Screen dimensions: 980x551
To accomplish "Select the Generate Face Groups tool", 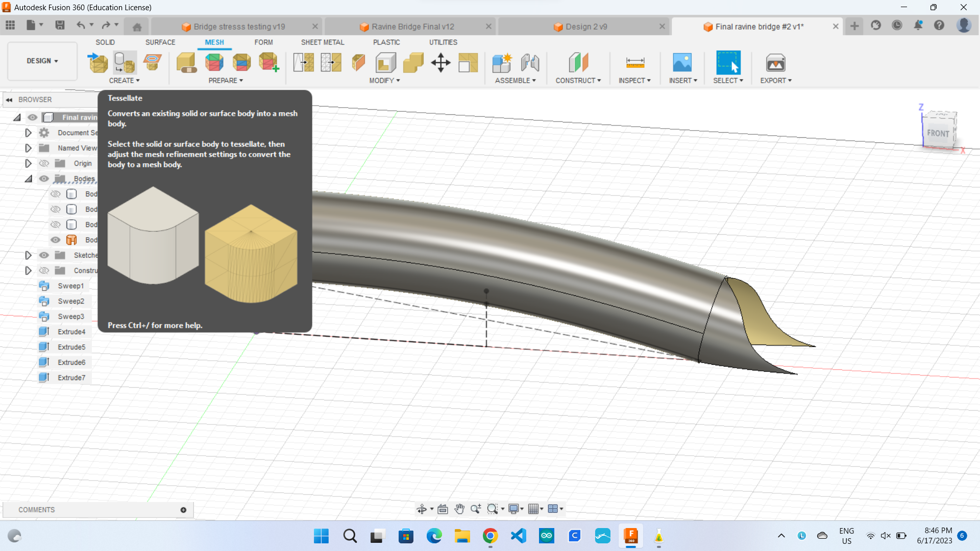I will [214, 63].
